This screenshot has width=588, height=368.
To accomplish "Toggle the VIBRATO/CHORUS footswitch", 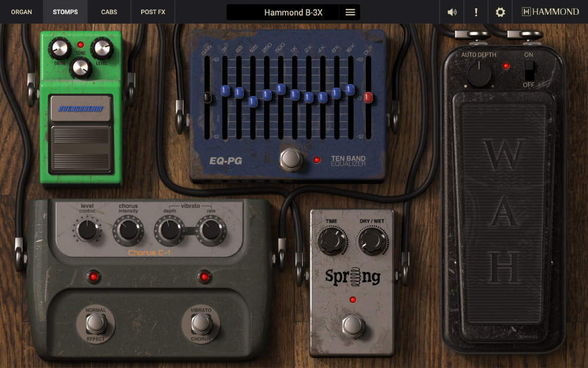I will click(201, 324).
